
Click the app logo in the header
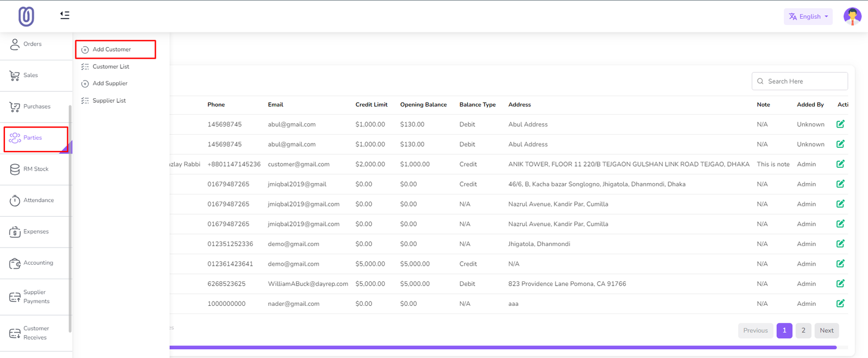coord(26,16)
